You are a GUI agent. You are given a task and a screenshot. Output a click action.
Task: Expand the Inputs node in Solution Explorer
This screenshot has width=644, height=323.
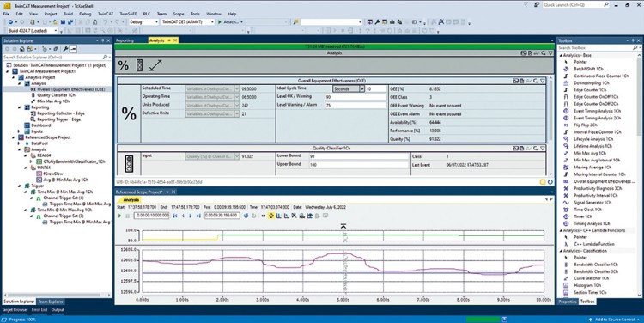pyautogui.click(x=19, y=131)
